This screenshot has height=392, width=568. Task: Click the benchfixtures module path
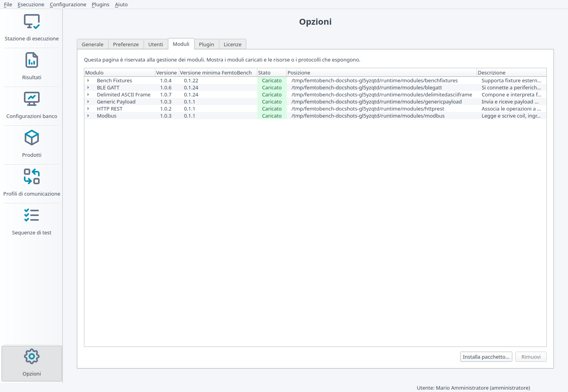point(375,80)
